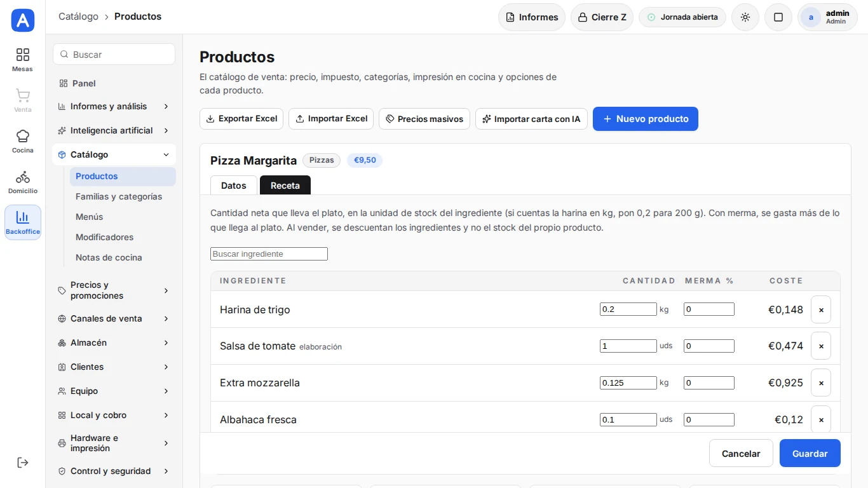Expand Precios y promociones section
The image size is (868, 488).
click(x=114, y=290)
